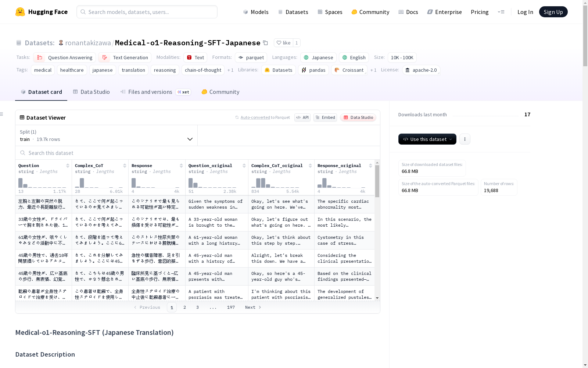
Task: Select the pandas library tag
Action: [313, 70]
